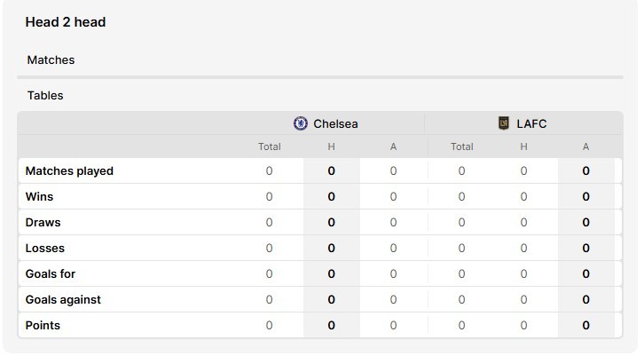Click the Chelsea club crest icon

[300, 123]
